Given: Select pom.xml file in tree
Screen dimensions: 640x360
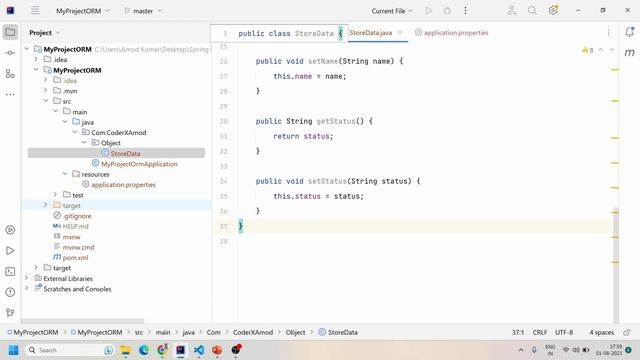Looking at the screenshot, I should [x=76, y=258].
